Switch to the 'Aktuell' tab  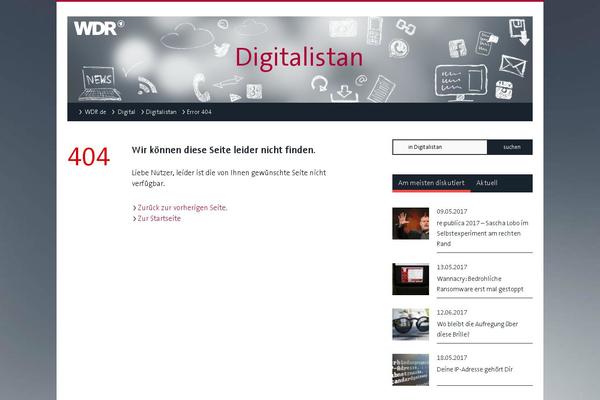[486, 183]
